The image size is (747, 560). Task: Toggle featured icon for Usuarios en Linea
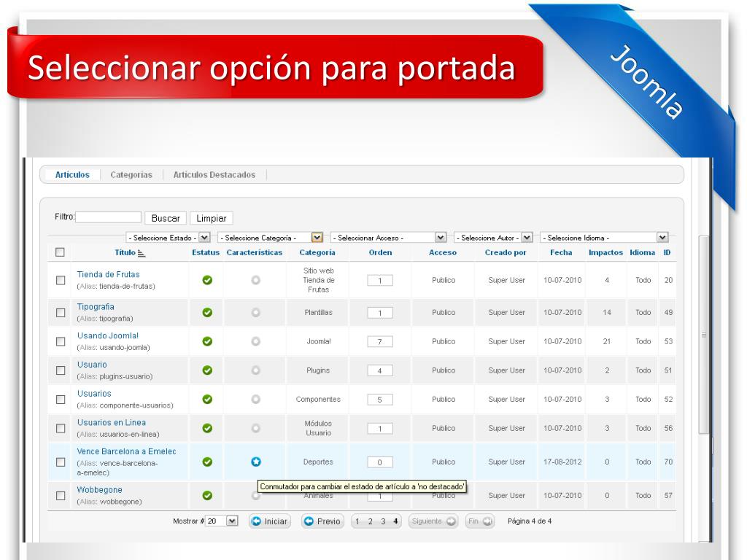[x=256, y=428]
